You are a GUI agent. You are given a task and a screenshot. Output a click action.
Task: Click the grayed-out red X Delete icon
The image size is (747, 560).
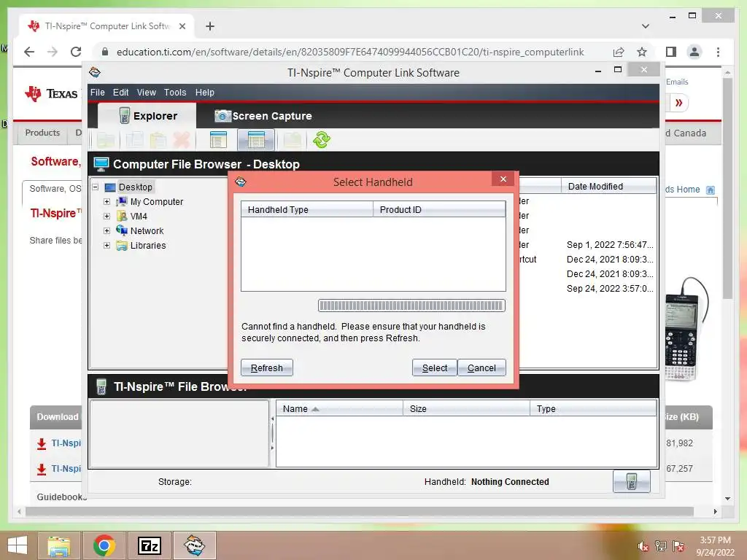(182, 140)
